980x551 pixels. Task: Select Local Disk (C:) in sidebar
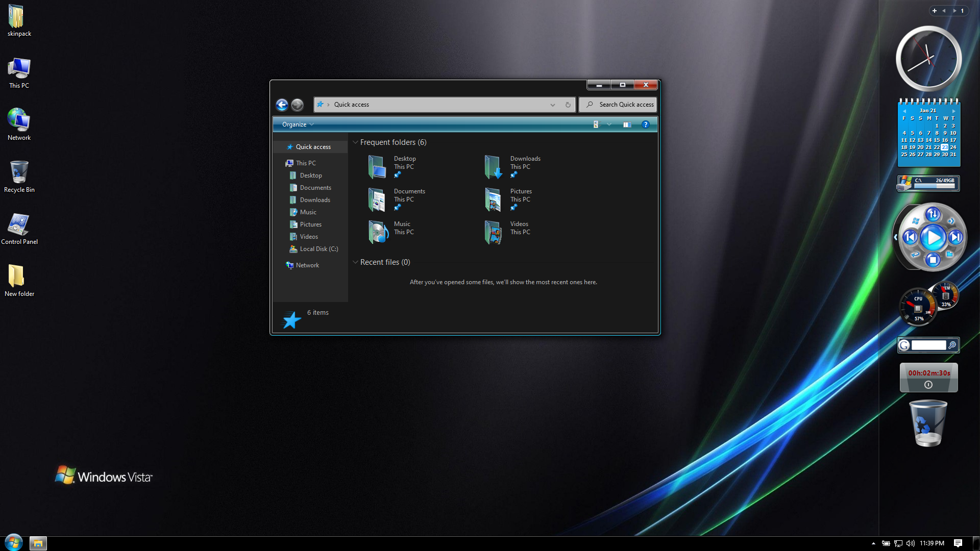tap(318, 249)
